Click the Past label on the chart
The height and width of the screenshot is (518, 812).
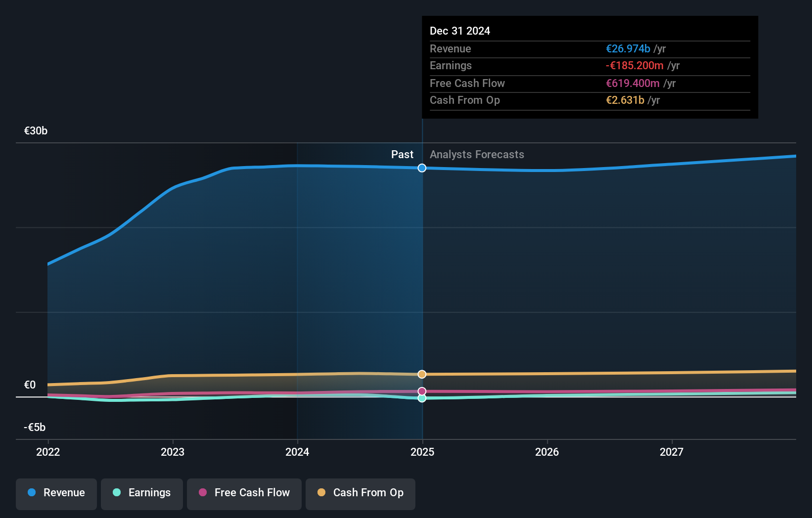pyautogui.click(x=402, y=155)
